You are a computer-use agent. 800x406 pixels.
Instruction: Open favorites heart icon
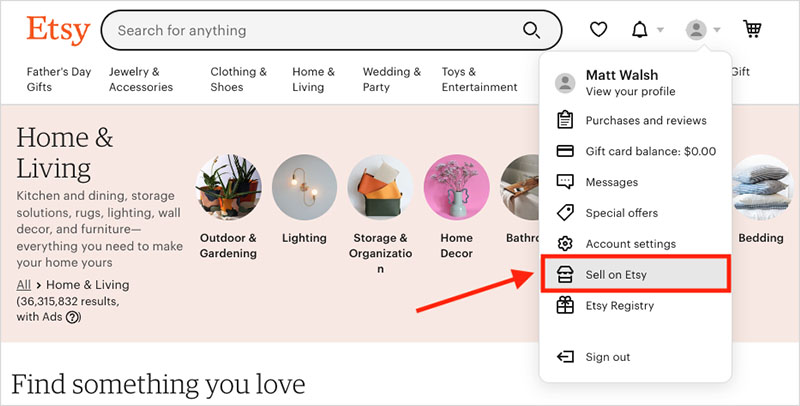coord(598,30)
